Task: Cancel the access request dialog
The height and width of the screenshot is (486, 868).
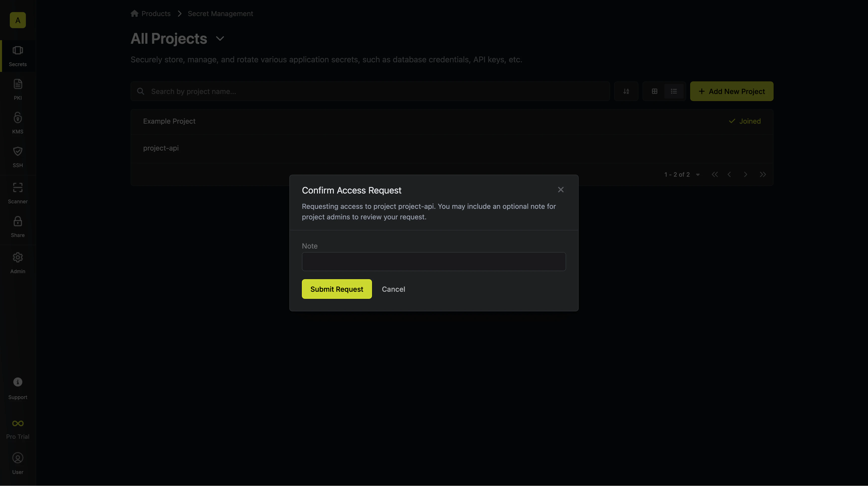Action: click(x=393, y=289)
